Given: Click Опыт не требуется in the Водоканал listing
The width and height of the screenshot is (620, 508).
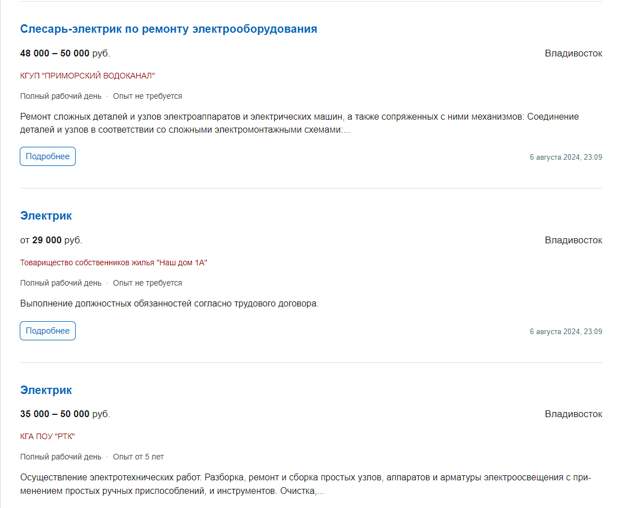Looking at the screenshot, I should point(148,96).
